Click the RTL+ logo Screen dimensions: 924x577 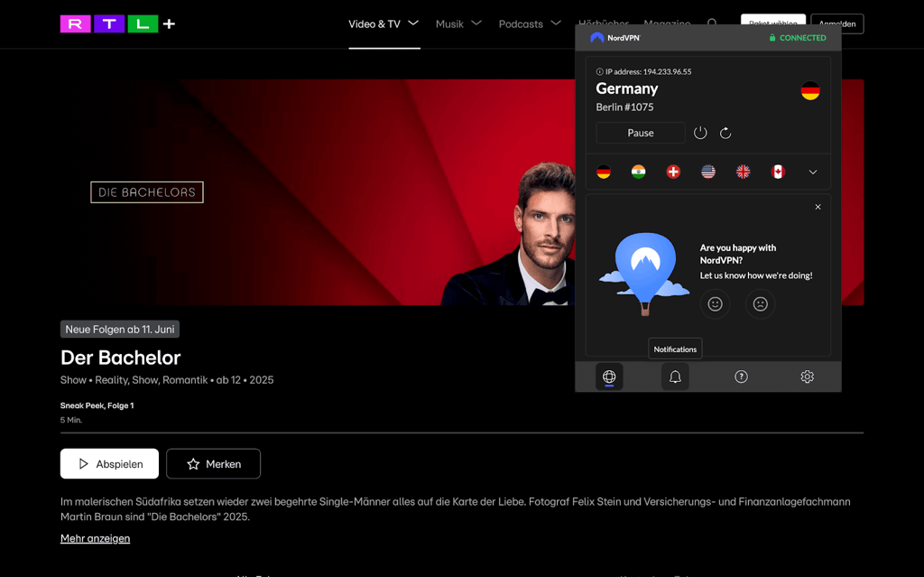[118, 23]
